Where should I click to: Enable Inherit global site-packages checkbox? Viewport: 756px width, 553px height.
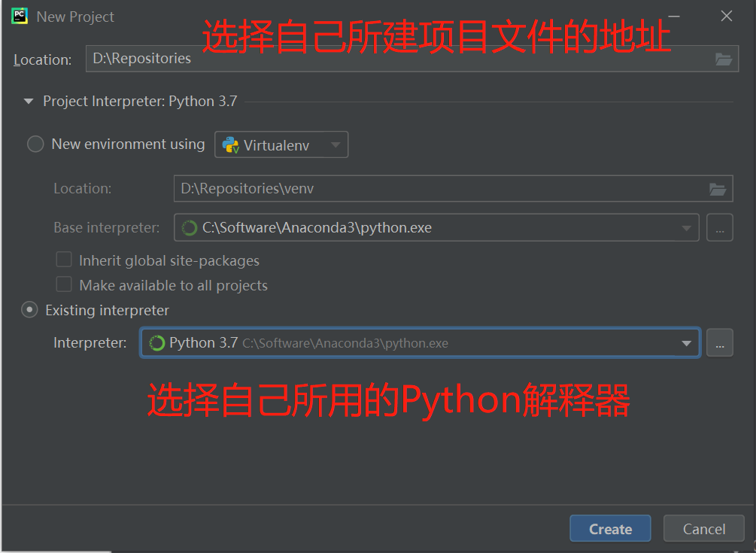(x=65, y=260)
